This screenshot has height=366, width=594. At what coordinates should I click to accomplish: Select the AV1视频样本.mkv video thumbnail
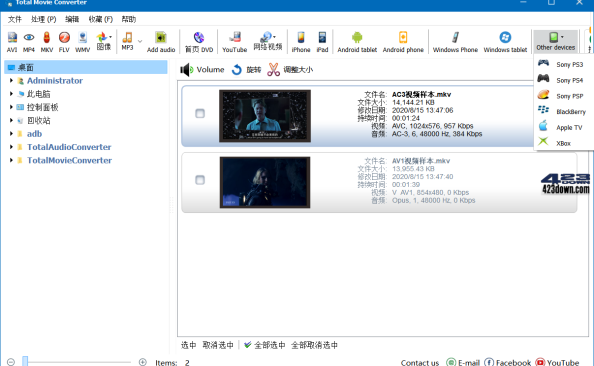point(265,182)
